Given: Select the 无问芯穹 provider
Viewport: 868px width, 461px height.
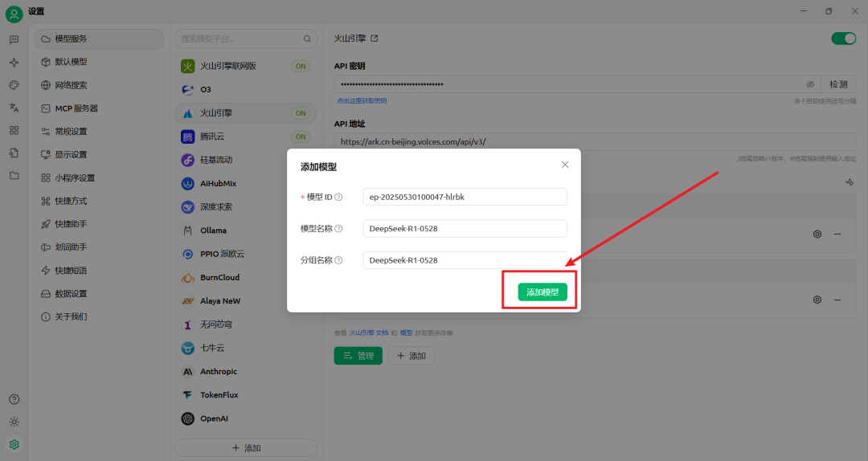Looking at the screenshot, I should coord(246,324).
